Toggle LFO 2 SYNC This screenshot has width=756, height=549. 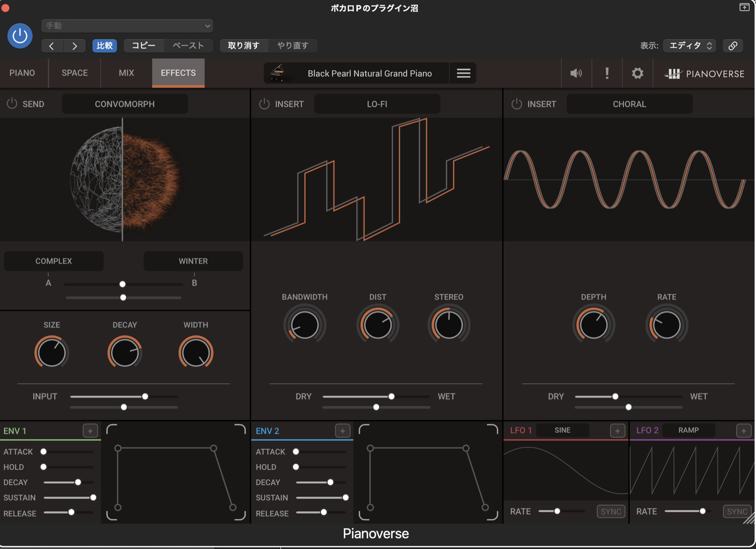[x=737, y=512]
